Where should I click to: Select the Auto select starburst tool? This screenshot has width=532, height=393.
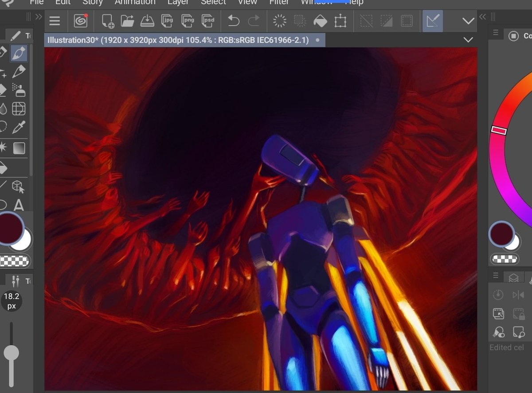(x=3, y=148)
